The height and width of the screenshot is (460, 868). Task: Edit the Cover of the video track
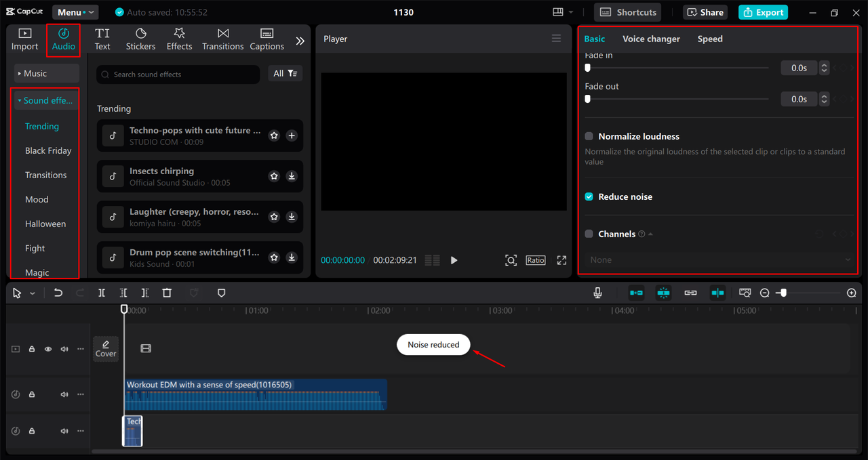[106, 349]
